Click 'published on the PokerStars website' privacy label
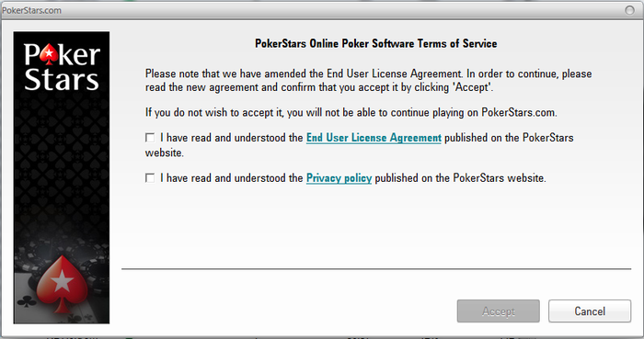Image resolution: width=644 pixels, height=339 pixels. tap(460, 178)
